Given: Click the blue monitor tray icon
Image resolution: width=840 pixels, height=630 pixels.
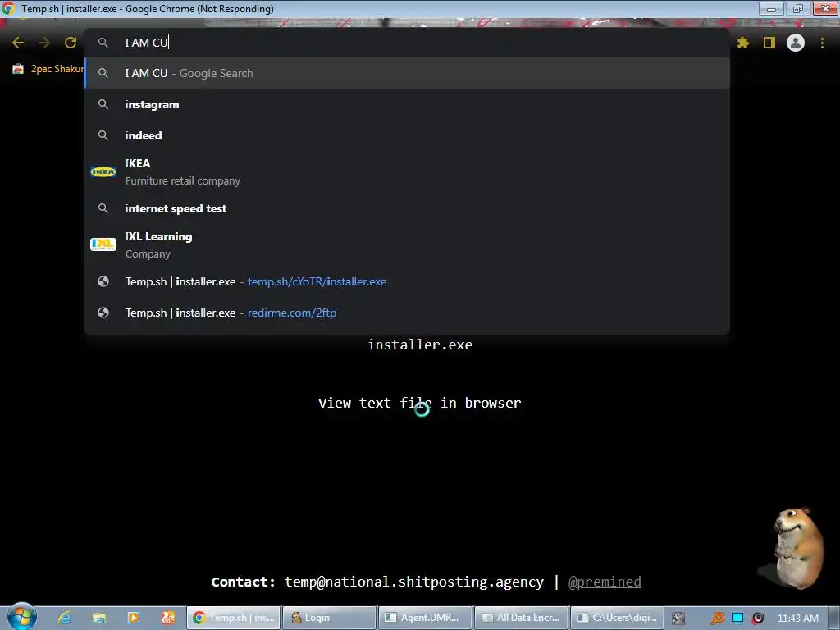Looking at the screenshot, I should (737, 619).
